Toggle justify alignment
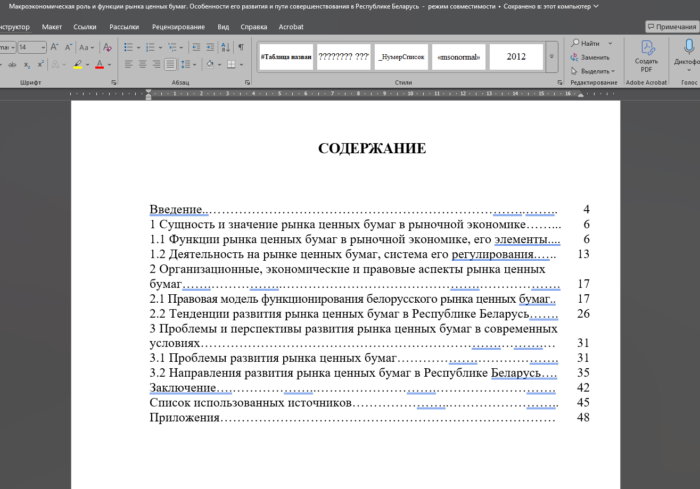 pyautogui.click(x=170, y=64)
